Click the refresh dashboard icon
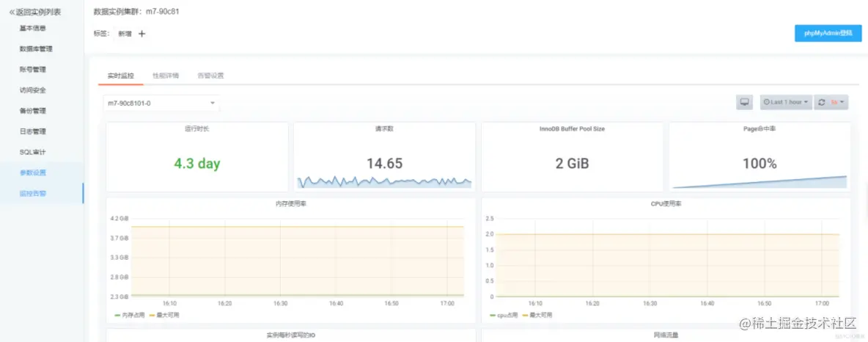 [822, 103]
